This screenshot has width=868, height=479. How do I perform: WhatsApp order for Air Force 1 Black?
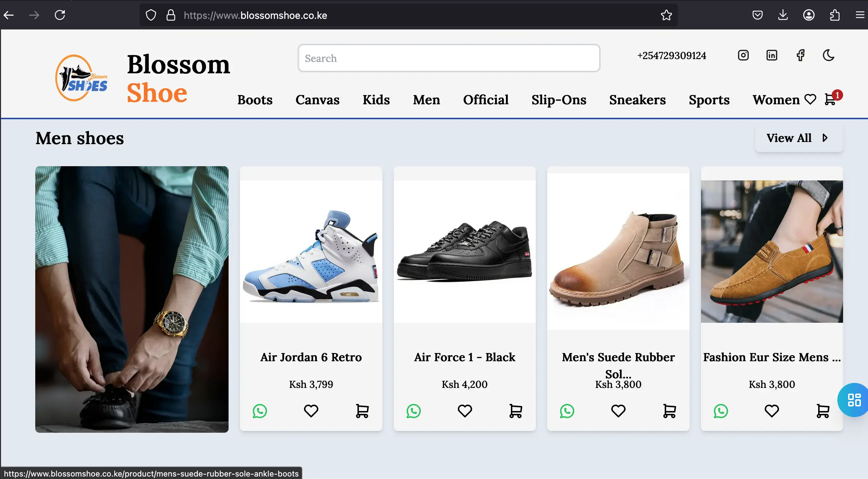pos(413,411)
